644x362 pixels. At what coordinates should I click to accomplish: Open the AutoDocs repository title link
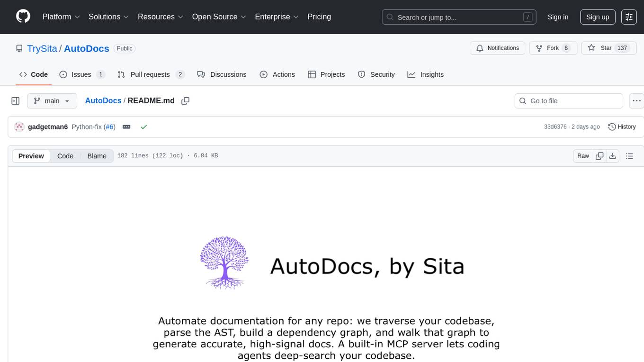(87, 48)
